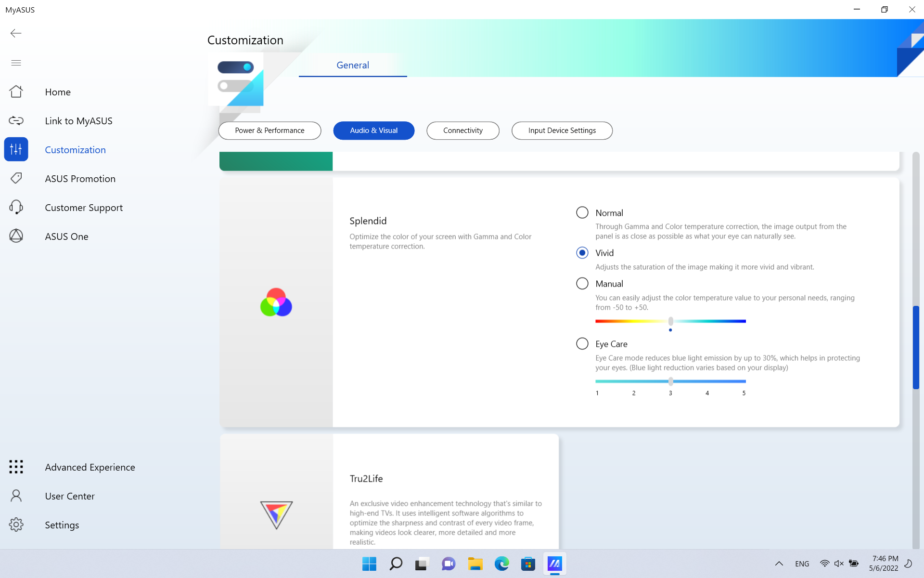Click the muted volume tray icon

[839, 564]
